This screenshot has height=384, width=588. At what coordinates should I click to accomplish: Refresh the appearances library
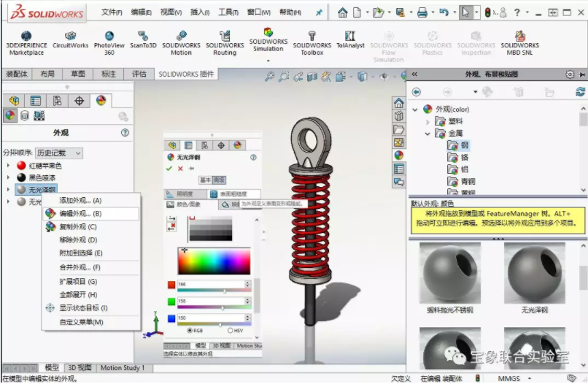coord(581,91)
